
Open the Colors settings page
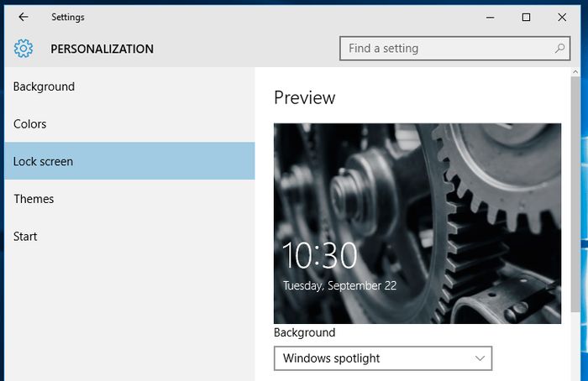(129, 124)
